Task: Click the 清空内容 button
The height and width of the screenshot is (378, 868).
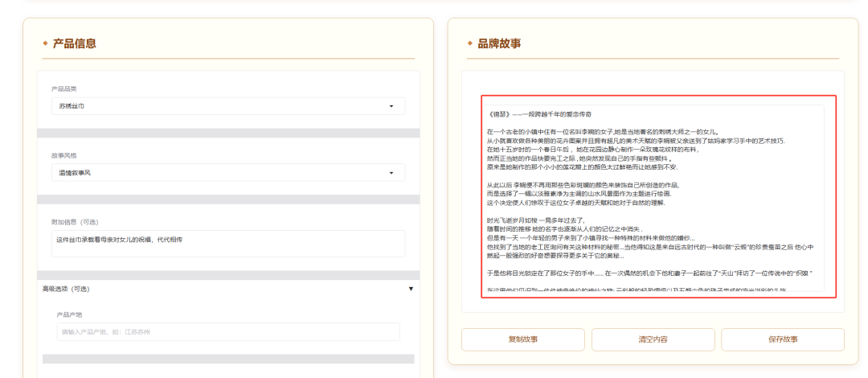Action: tap(653, 339)
